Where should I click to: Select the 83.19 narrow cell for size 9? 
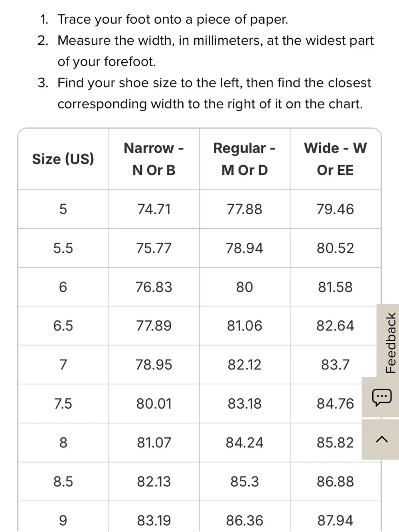(x=154, y=520)
